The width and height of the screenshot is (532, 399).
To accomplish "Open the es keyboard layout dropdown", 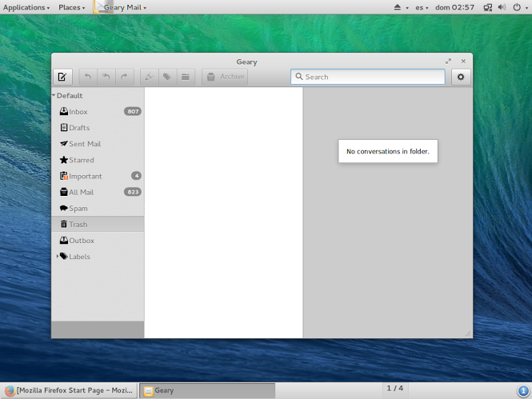I will (x=422, y=7).
